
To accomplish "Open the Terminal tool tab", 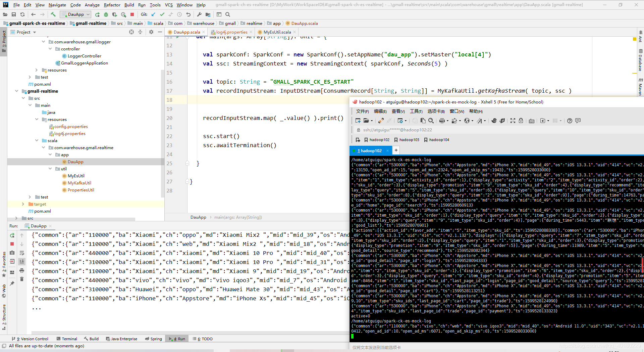I will (x=67, y=339).
